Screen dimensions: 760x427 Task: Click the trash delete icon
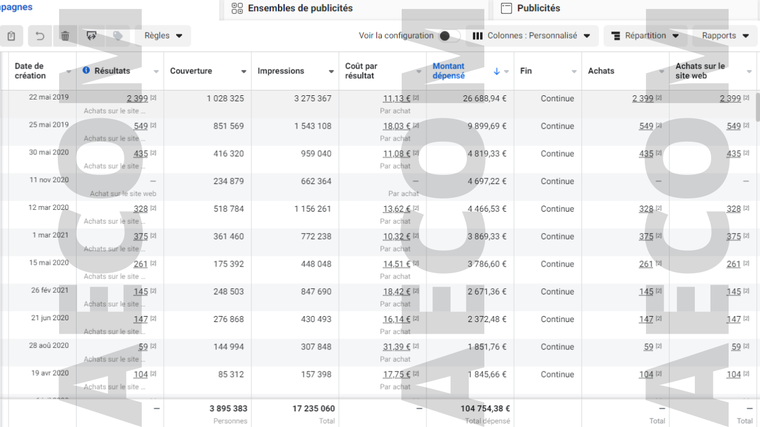[x=65, y=36]
